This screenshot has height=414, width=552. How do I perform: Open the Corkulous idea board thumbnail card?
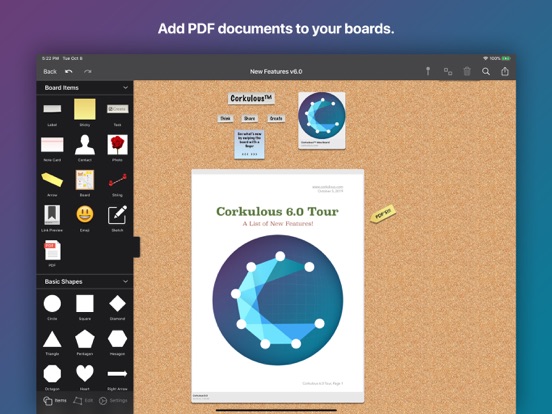(322, 120)
